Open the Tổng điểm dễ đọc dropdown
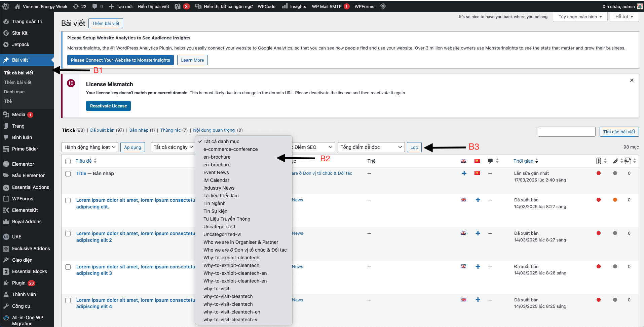Image resolution: width=644 pixels, height=327 pixels. 371,147
